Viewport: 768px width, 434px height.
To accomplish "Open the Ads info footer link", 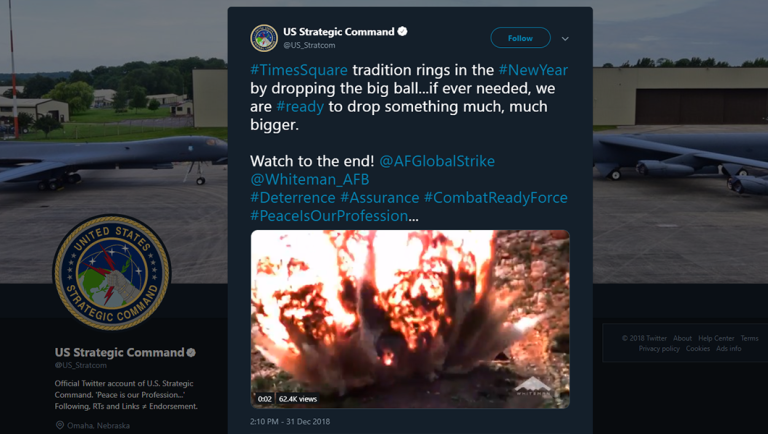I will click(x=729, y=349).
